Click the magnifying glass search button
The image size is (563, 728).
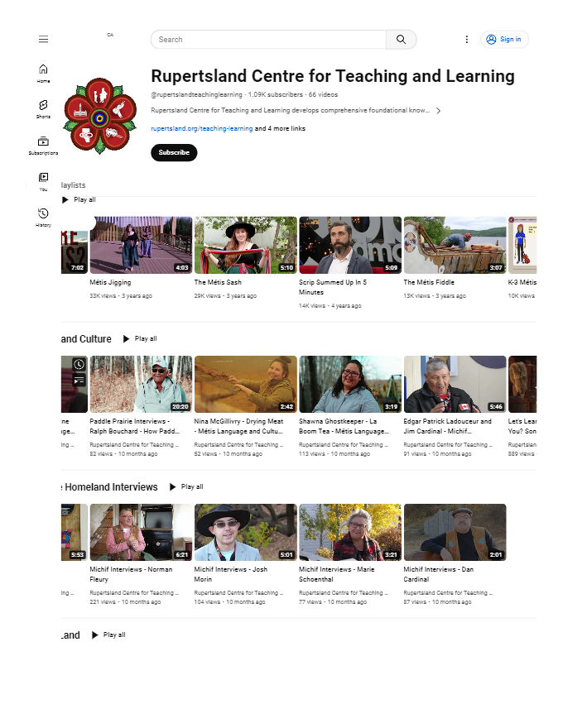(x=401, y=40)
